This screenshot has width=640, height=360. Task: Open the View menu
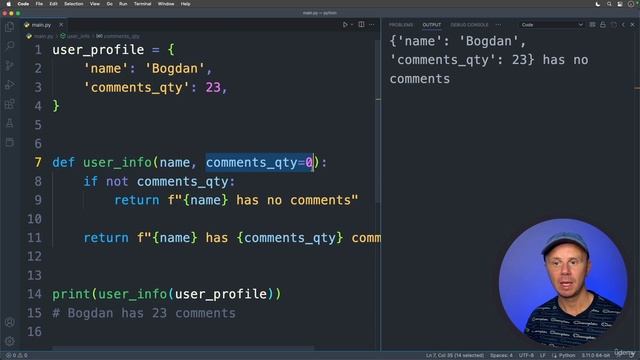[95, 4]
